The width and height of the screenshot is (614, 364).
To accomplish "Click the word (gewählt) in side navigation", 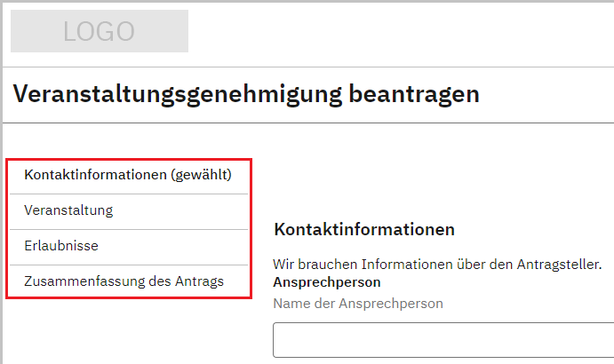I will pyautogui.click(x=201, y=175).
